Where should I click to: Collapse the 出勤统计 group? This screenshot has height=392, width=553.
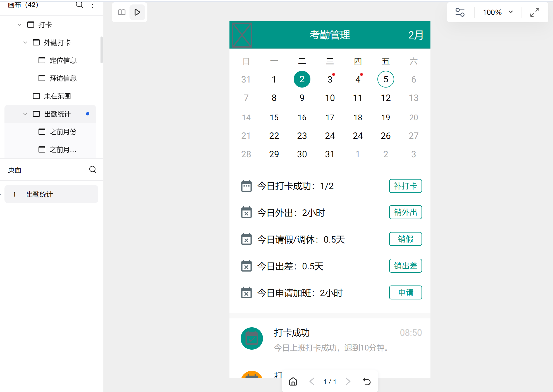pos(25,114)
